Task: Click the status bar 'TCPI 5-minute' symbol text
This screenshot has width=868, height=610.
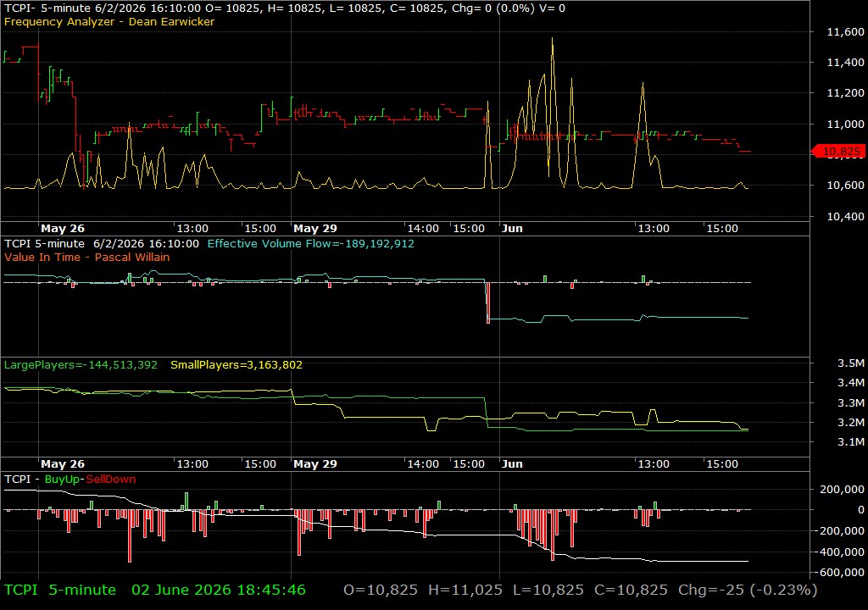Action: [60, 590]
